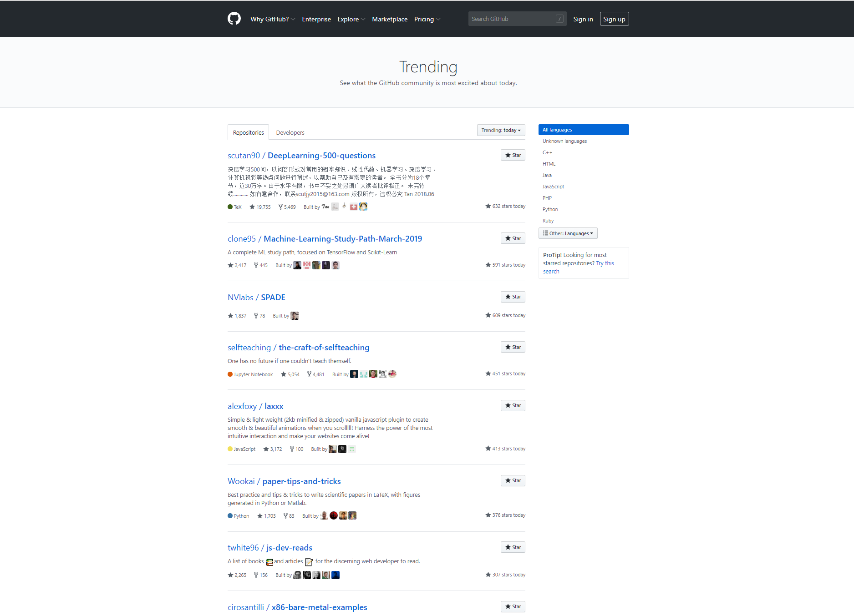Open forks count 83 for paper-tips-and-tricks
This screenshot has height=616, width=854.
pos(289,516)
